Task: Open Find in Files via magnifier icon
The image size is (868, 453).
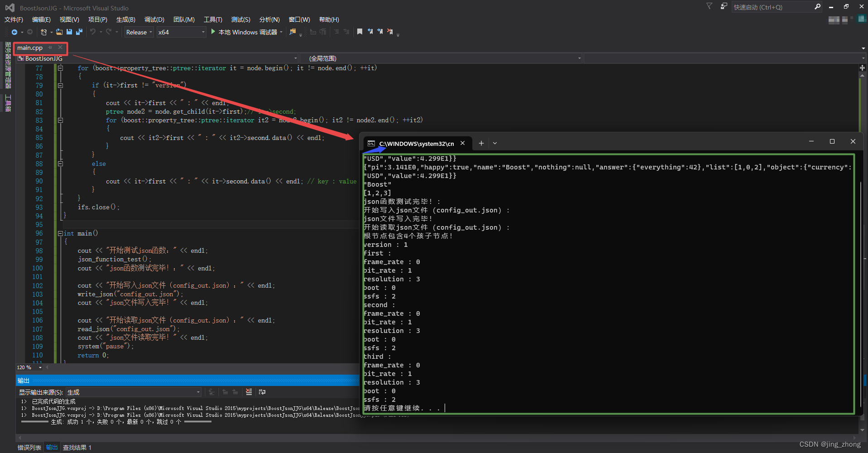Action: click(x=292, y=32)
